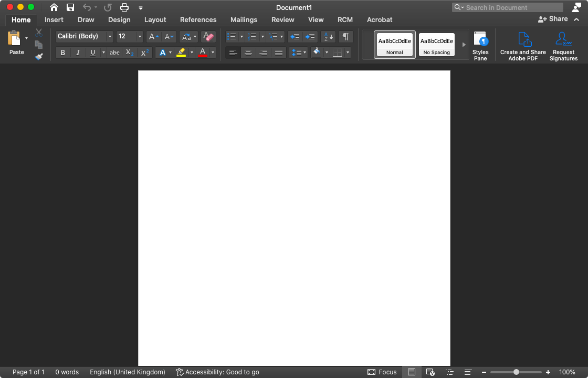Screen dimensions: 588x378
Task: Paste clipboard contents with the Paste icon
Action: tap(14, 38)
